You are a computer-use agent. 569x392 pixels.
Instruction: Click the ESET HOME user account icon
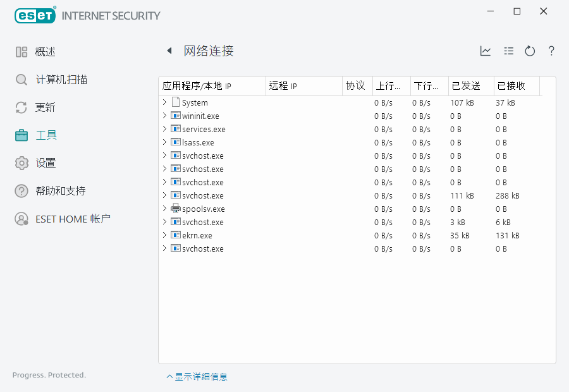point(21,219)
